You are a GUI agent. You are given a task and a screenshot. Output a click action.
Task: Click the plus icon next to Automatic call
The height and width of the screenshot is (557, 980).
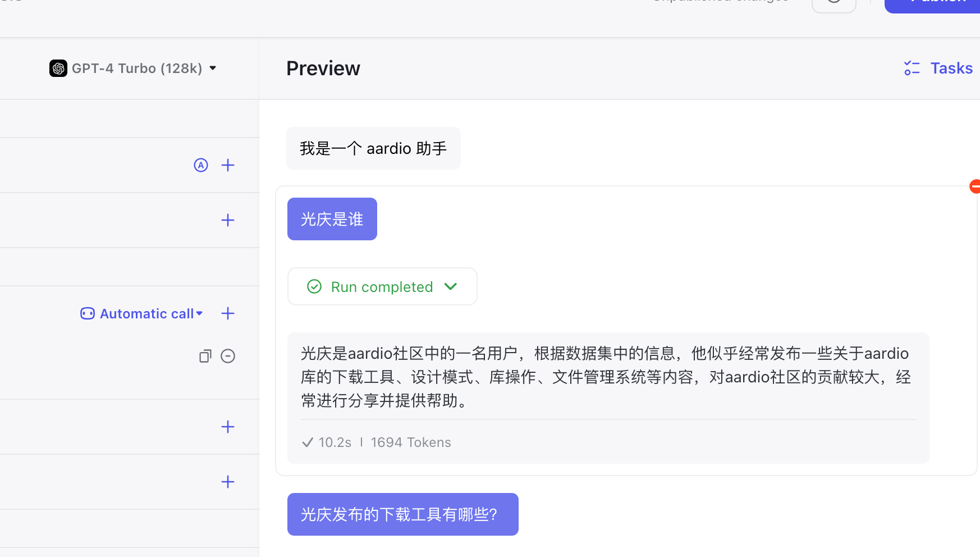228,313
